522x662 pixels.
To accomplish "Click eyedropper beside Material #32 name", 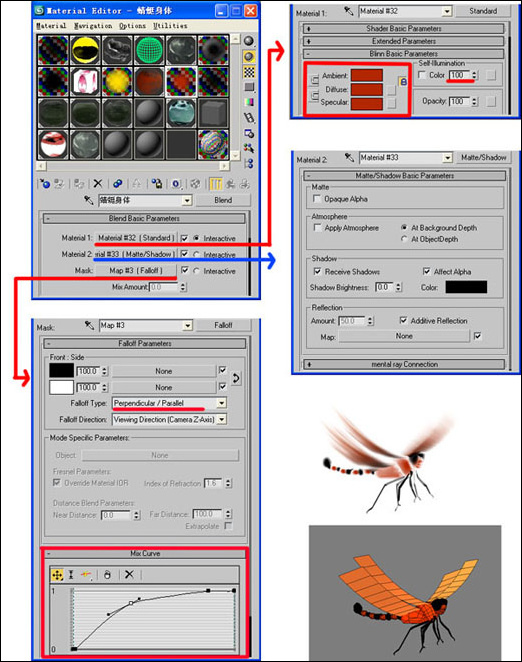I will coord(348,11).
